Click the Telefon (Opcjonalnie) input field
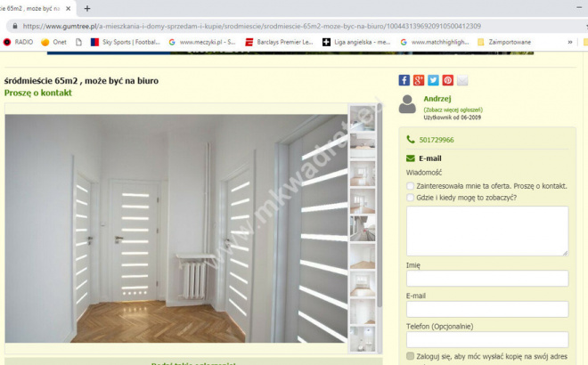 487,340
